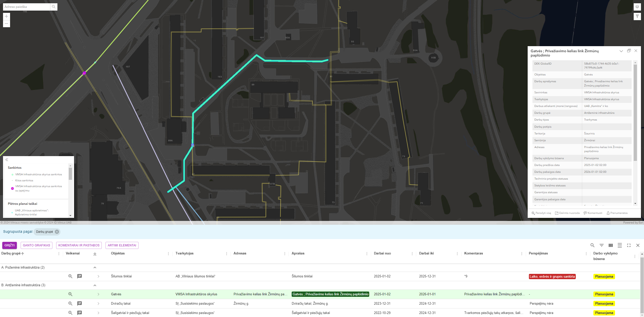
Task: Remove the Darbų grupė grouping chip
Action: pos(57,232)
